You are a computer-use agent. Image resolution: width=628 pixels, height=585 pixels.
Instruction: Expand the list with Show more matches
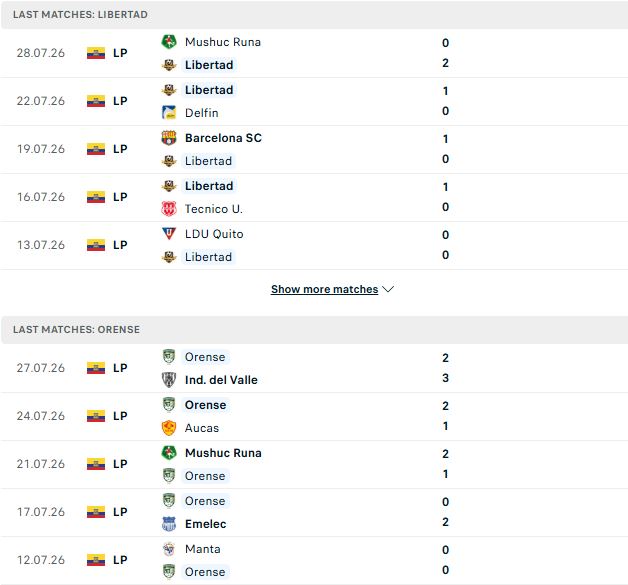click(x=324, y=289)
